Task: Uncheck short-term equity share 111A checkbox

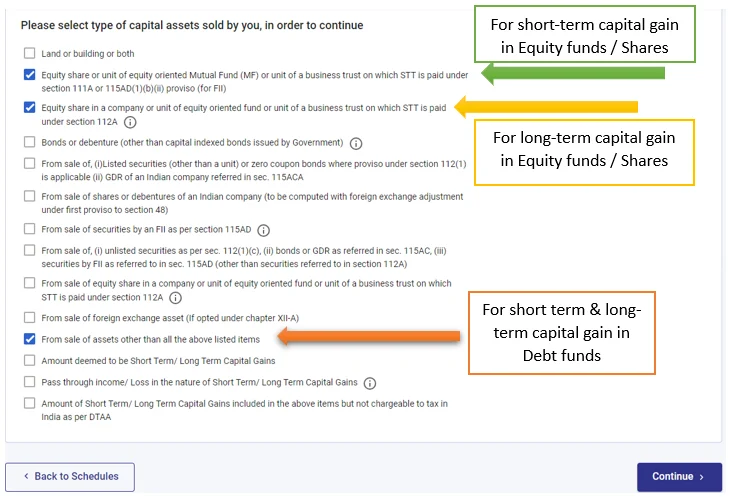Action: [30, 74]
